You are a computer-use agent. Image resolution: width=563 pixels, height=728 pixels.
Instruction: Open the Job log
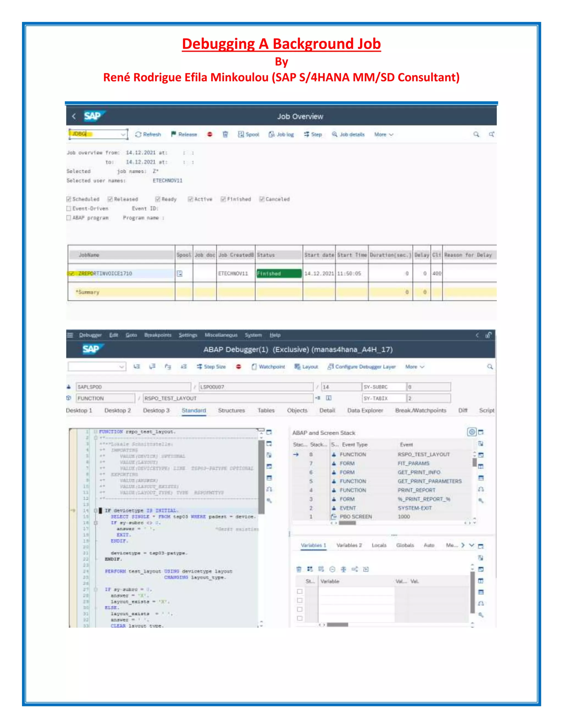pyautogui.click(x=281, y=134)
